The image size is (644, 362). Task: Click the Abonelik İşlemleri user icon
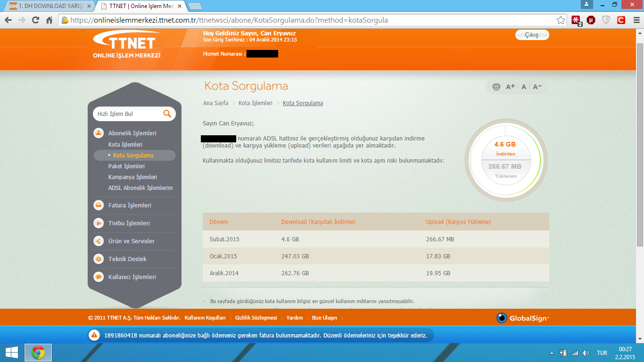pyautogui.click(x=99, y=133)
